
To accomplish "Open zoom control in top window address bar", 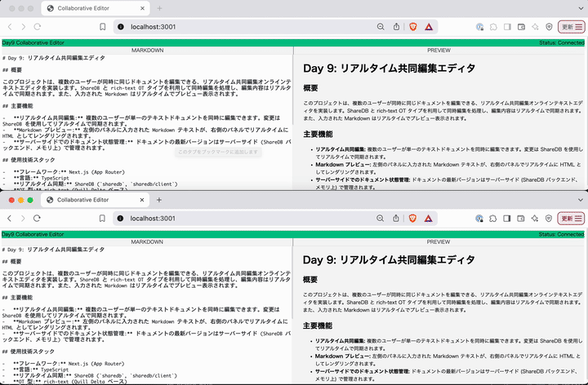I will [381, 27].
